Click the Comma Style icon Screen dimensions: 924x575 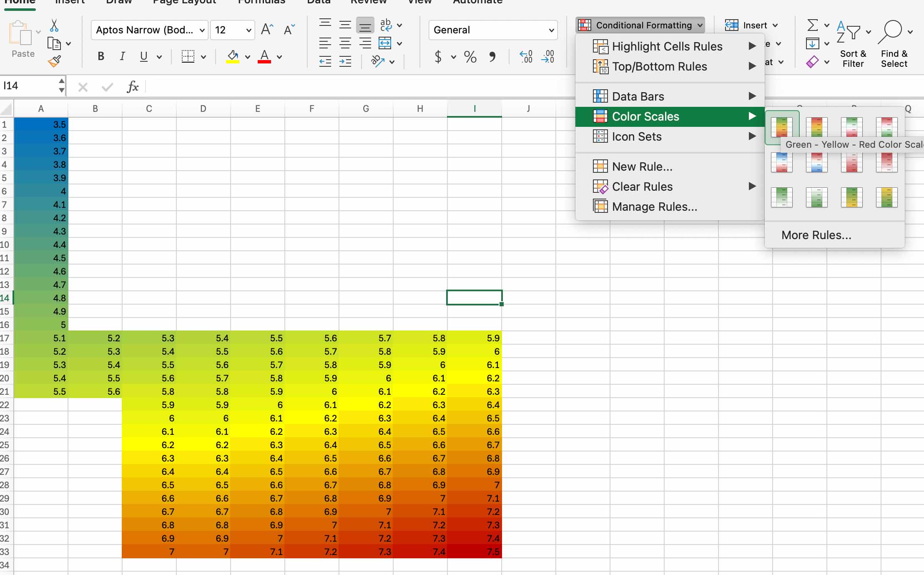click(492, 57)
